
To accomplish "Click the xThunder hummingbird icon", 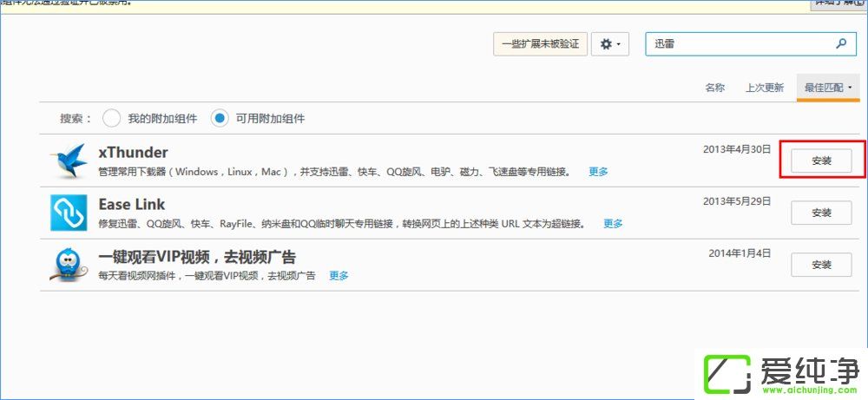I will [69, 161].
